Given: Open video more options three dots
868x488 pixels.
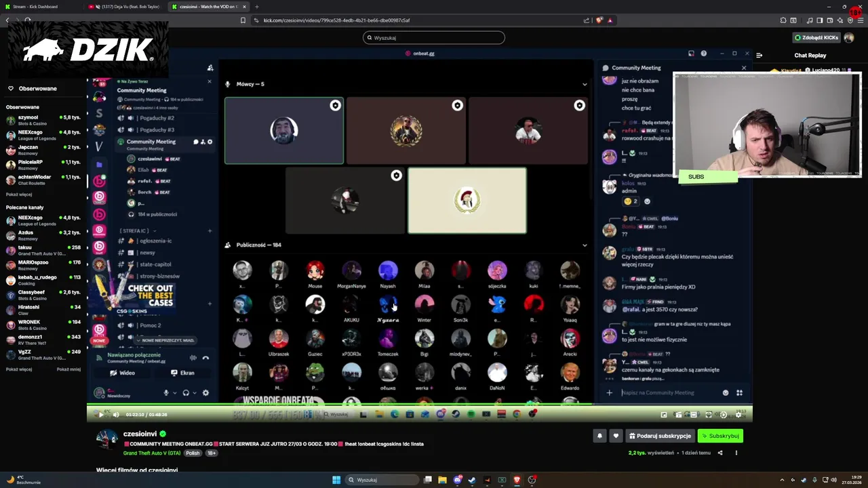Looking at the screenshot, I should (736, 453).
